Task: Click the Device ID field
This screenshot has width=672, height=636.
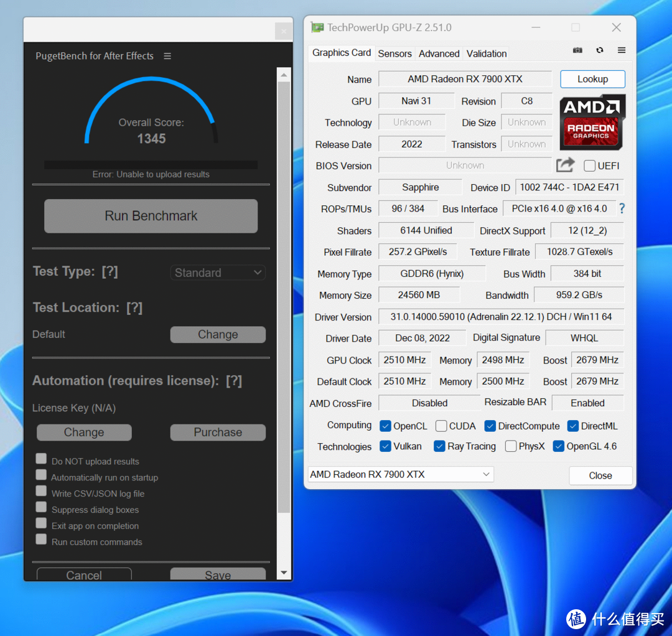Action: [569, 187]
